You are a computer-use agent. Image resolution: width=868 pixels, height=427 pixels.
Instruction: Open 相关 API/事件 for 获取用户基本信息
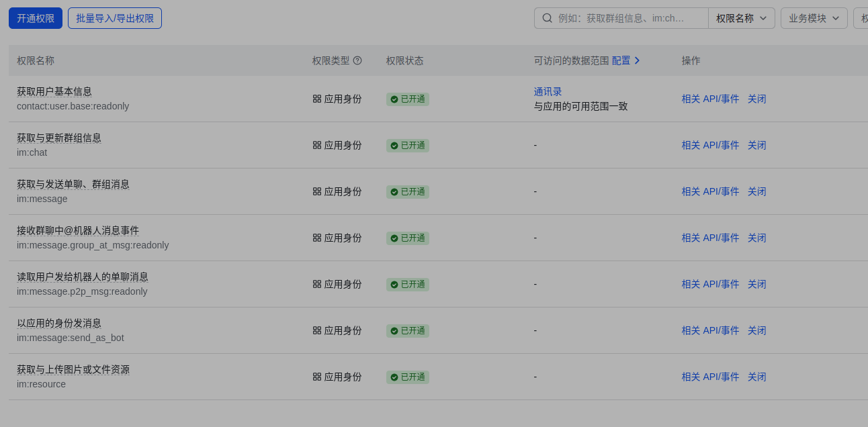click(711, 99)
